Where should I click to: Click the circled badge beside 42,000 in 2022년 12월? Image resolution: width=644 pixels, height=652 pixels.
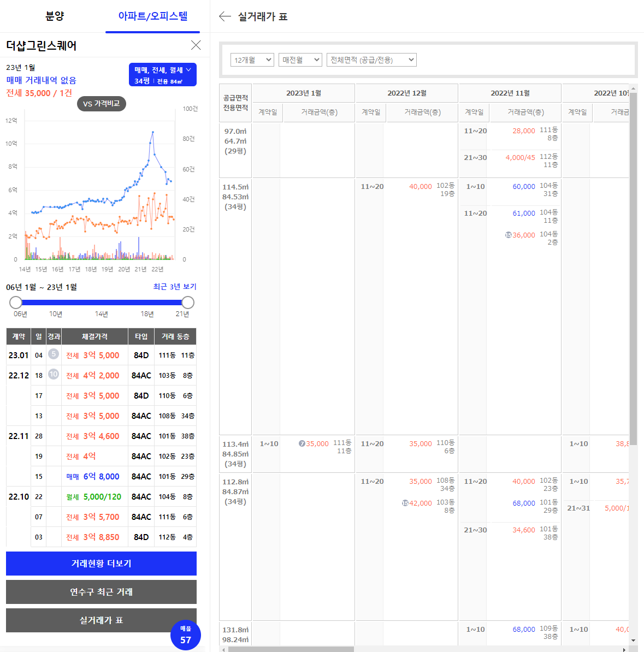[x=405, y=503]
